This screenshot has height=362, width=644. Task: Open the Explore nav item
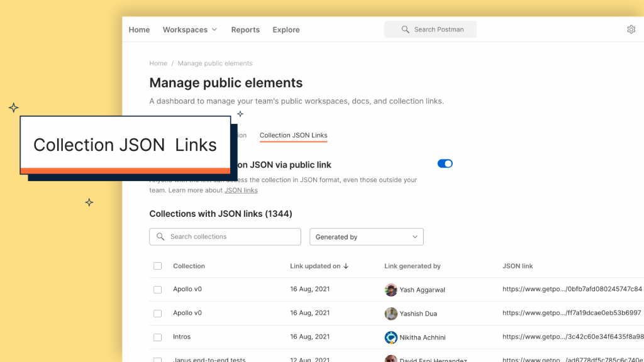[x=286, y=30]
